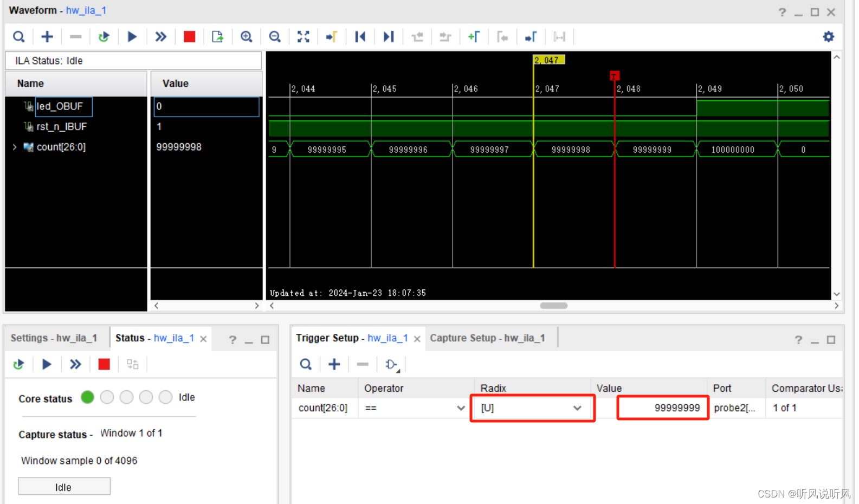The width and height of the screenshot is (859, 504).
Task: Swap cursors icon in waveform toolbar
Action: (559, 37)
